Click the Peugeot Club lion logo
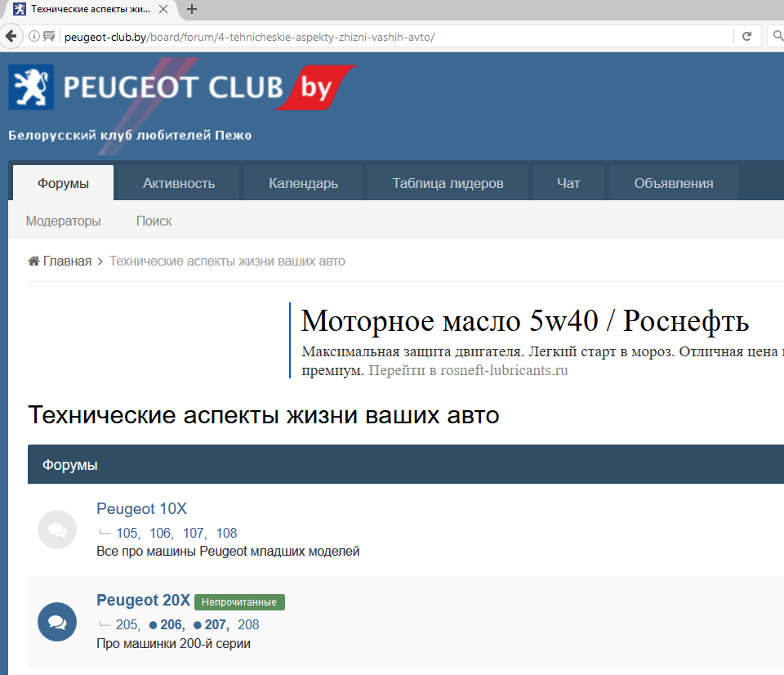Screen dimensions: 784x675 [x=29, y=86]
